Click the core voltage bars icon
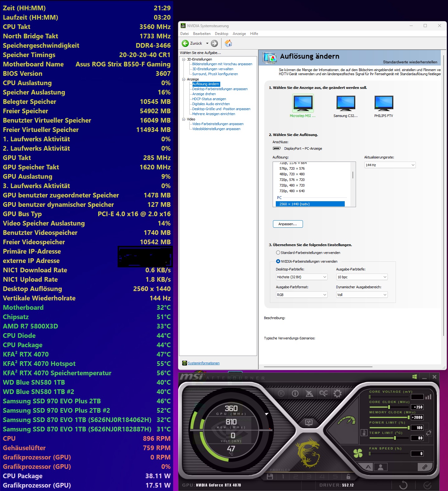Screen dimensions: 448x491 click(428, 397)
